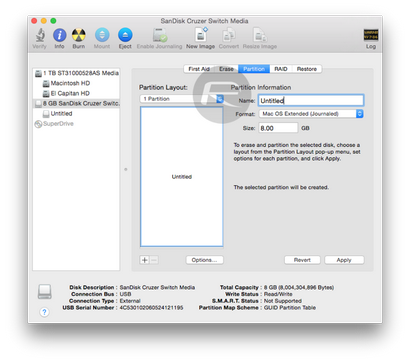This screenshot has width=410, height=362.
Task: Switch to the Partition tab
Action: coord(254,69)
